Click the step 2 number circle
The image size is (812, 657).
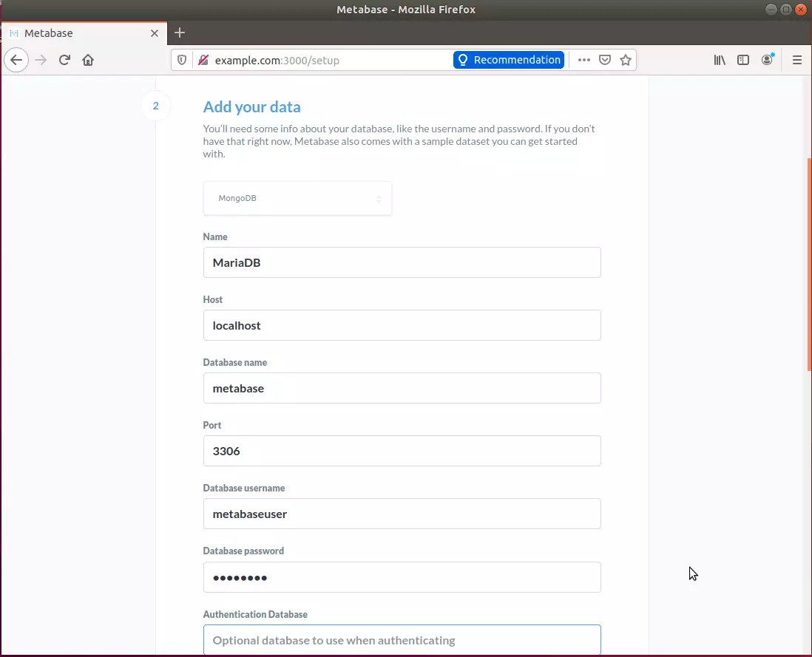pos(155,106)
